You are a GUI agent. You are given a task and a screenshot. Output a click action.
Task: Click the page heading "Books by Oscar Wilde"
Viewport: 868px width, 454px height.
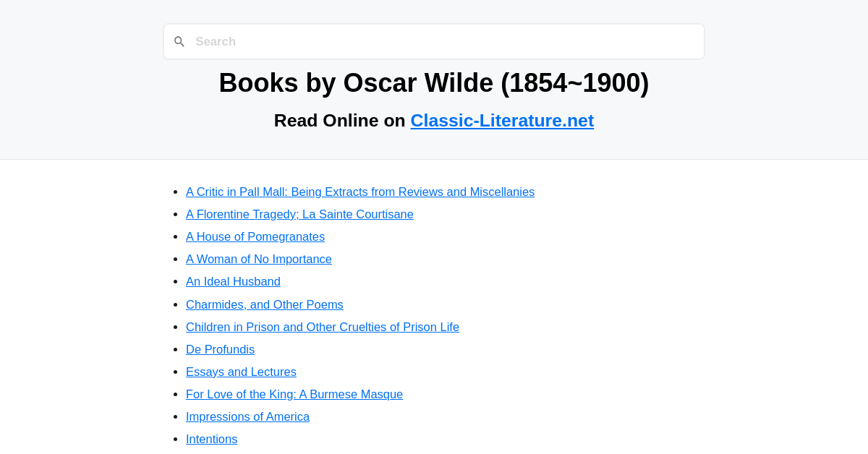(x=434, y=82)
